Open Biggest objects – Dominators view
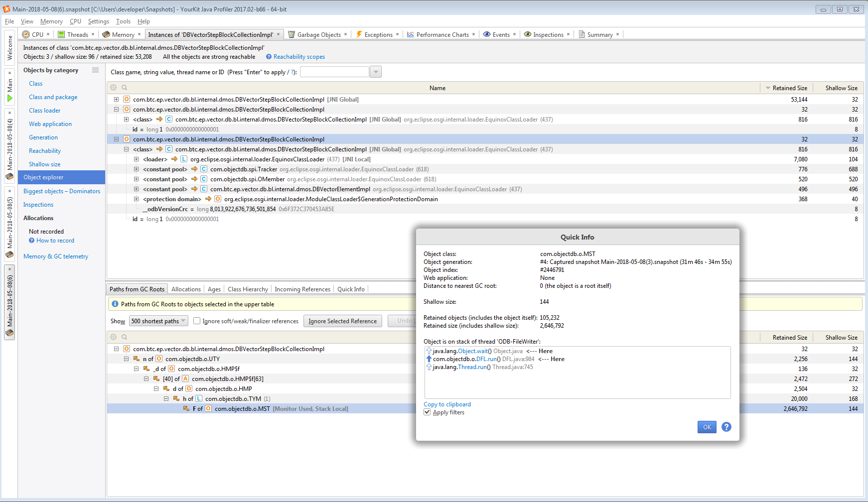 pos(62,191)
